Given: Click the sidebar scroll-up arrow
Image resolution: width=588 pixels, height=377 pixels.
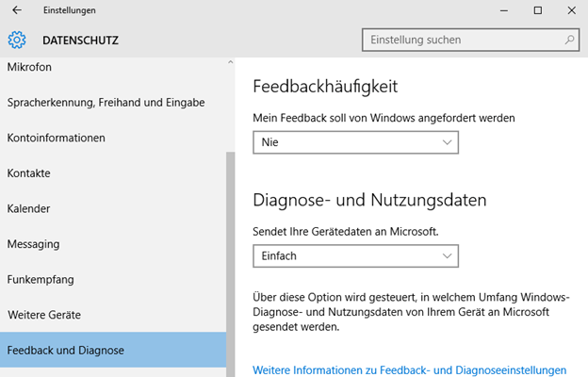Looking at the screenshot, I should click(230, 62).
